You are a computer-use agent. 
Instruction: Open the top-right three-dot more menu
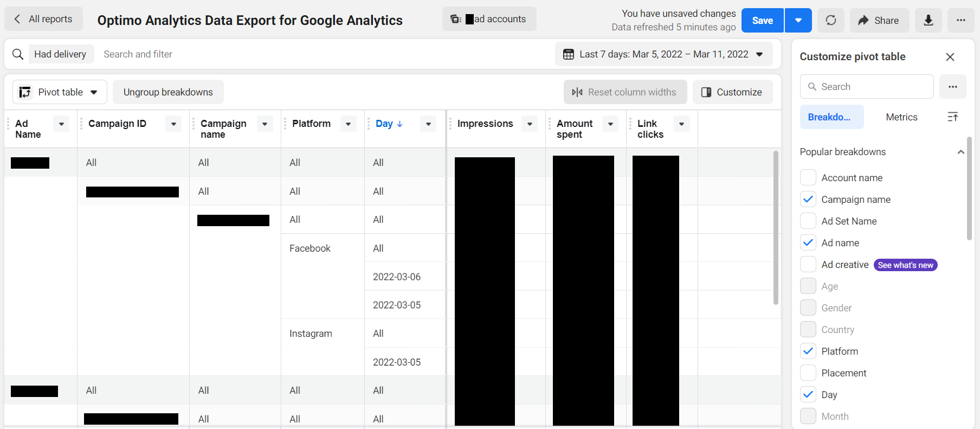pyautogui.click(x=960, y=20)
